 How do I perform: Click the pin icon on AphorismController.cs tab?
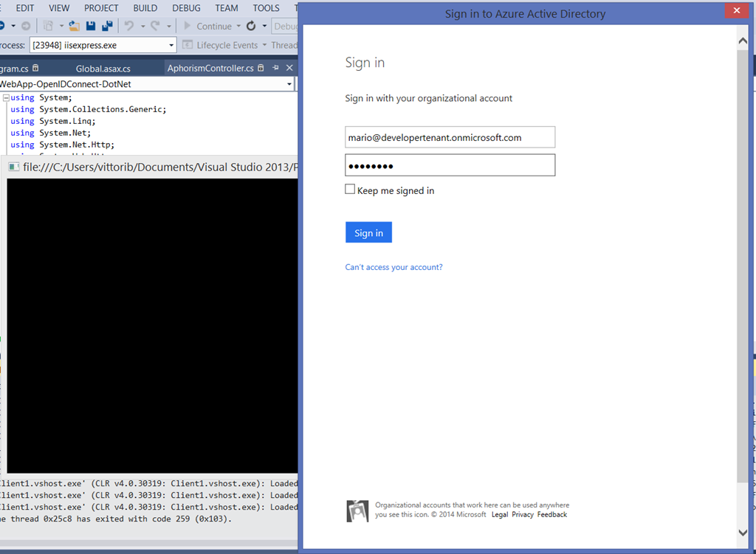pos(275,68)
